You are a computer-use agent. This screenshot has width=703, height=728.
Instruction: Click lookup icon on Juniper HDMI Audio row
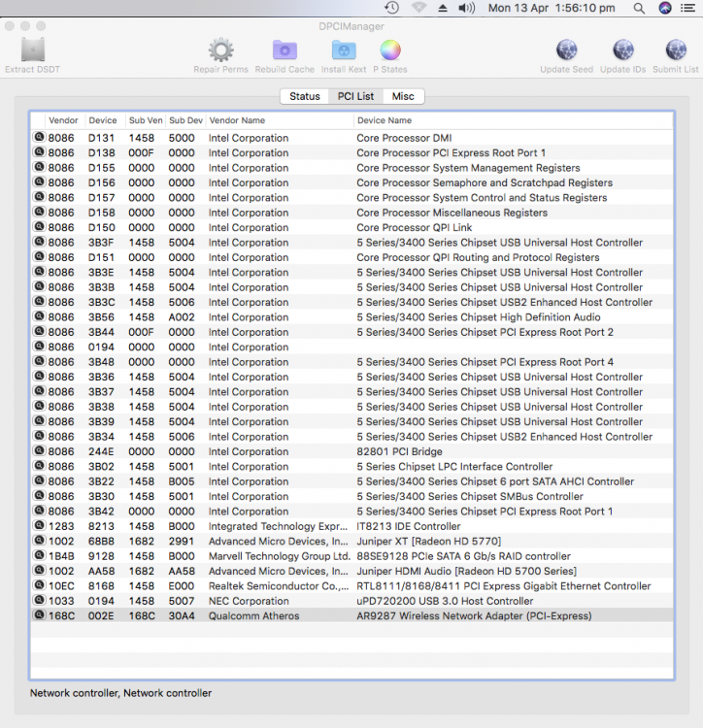coord(40,570)
